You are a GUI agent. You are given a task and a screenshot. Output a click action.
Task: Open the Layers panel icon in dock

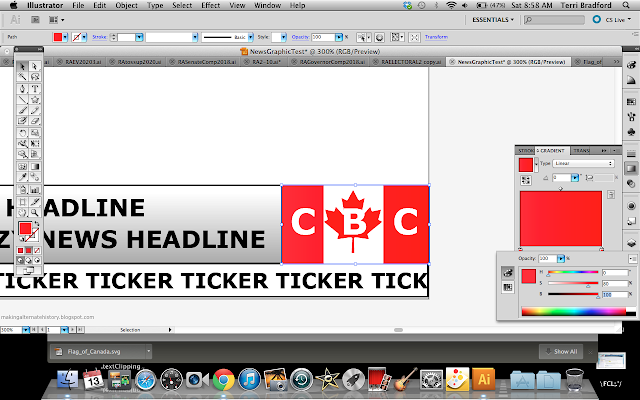[631, 242]
